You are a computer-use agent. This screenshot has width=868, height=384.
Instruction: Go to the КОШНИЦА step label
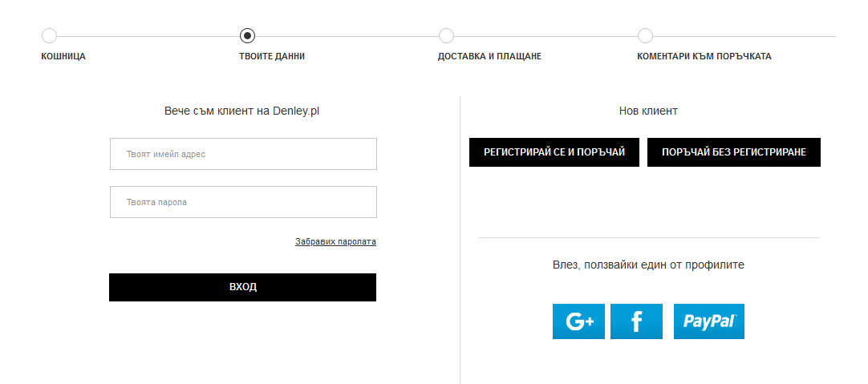point(63,57)
